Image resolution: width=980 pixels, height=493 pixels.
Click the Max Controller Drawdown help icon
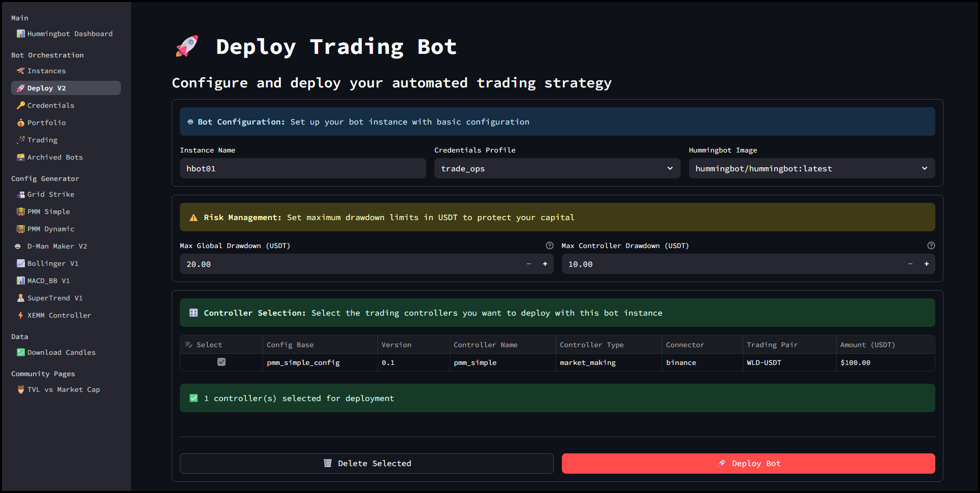[x=931, y=245]
